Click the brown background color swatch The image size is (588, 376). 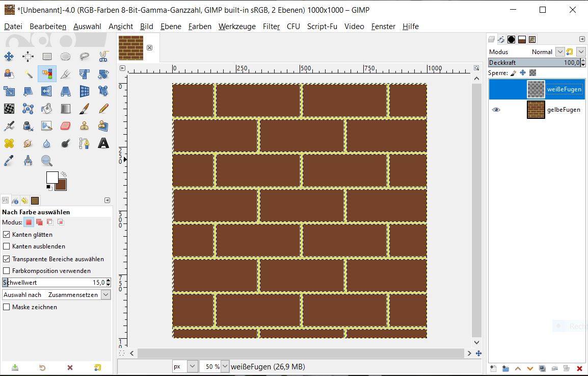62,186
